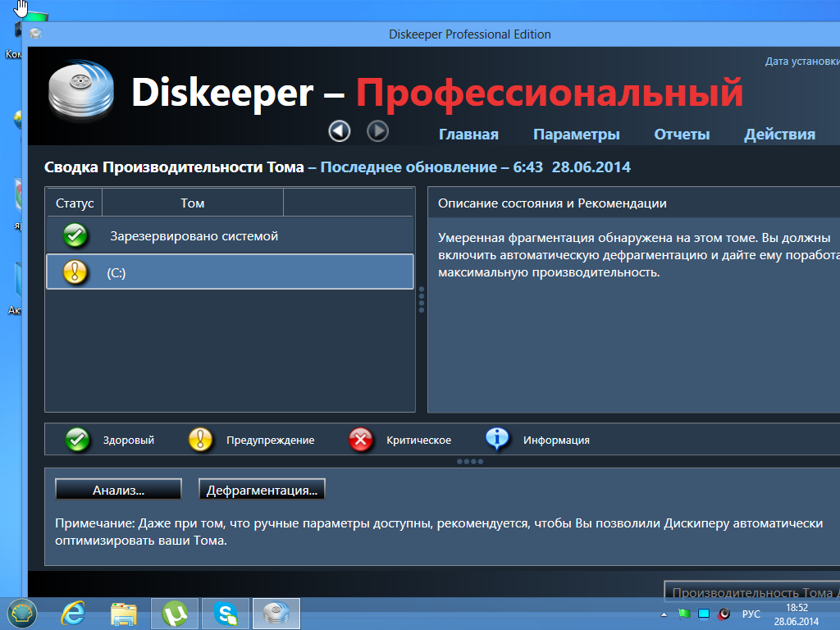Click the Здоровый legend label
Image resolution: width=840 pixels, height=630 pixels.
click(129, 441)
